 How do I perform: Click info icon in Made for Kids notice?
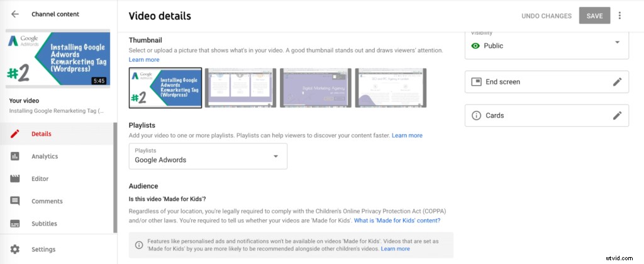coord(139,244)
